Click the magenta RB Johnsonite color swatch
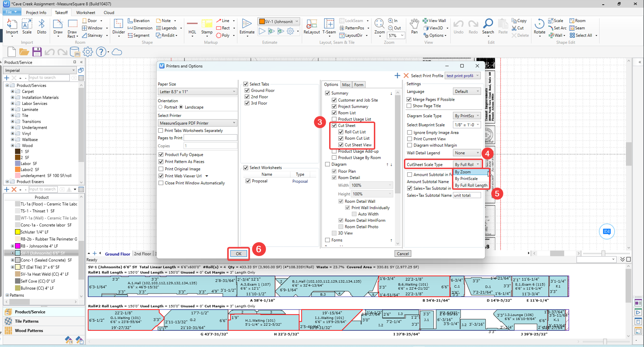The width and height of the screenshot is (644, 347). pyautogui.click(x=18, y=246)
